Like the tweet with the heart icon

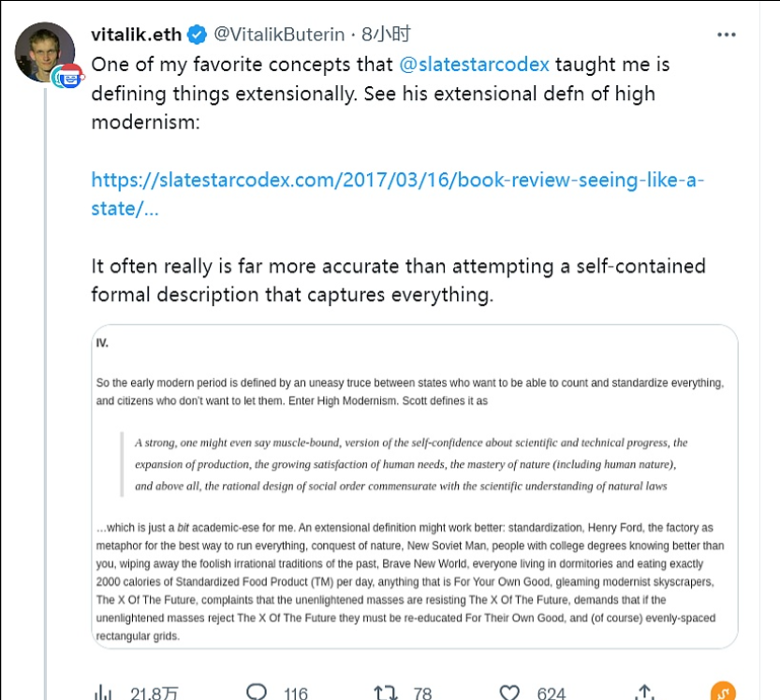click(509, 693)
